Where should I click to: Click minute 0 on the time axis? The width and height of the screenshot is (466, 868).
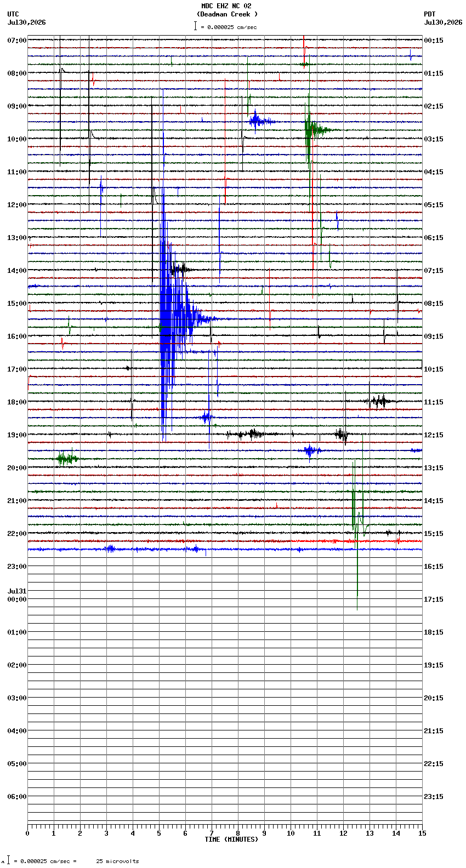pyautogui.click(x=27, y=833)
